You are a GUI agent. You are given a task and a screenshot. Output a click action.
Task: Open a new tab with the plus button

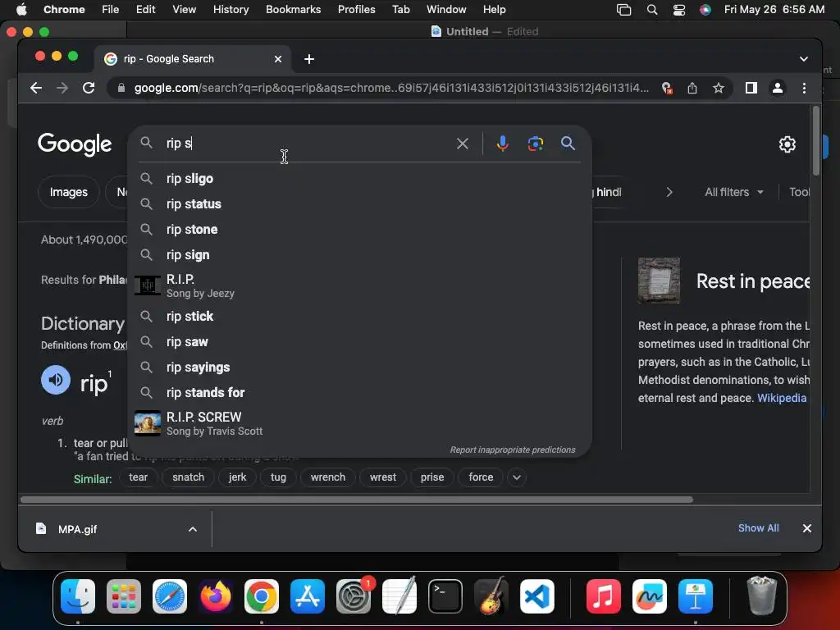[309, 59]
